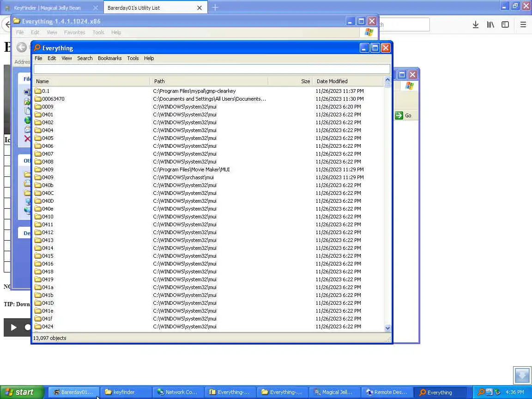Select the 0402 folder icon
Screen dimensions: 532x399
coord(38,122)
